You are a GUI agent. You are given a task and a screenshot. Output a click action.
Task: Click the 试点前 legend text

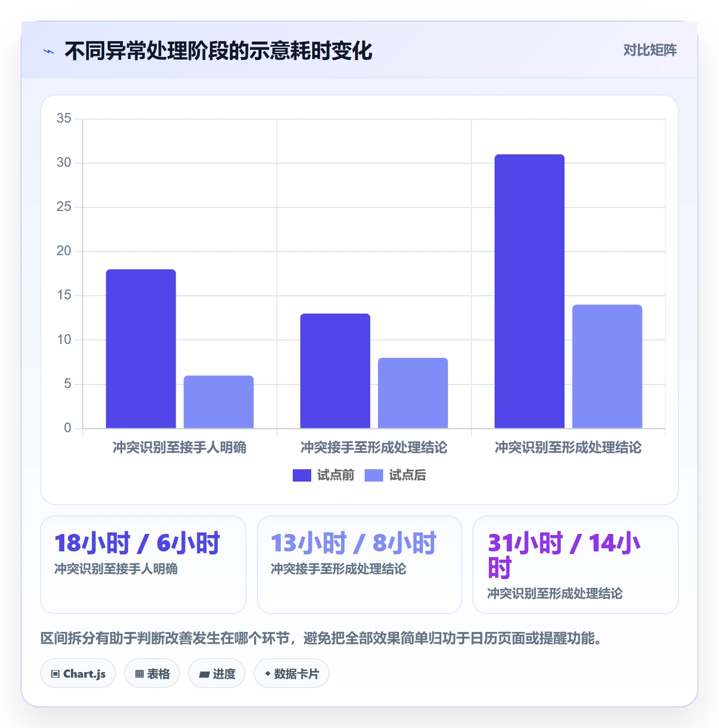coord(335,475)
